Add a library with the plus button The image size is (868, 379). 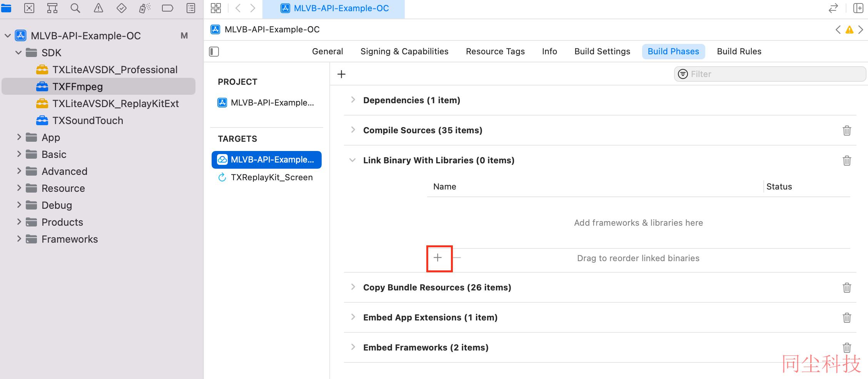438,258
